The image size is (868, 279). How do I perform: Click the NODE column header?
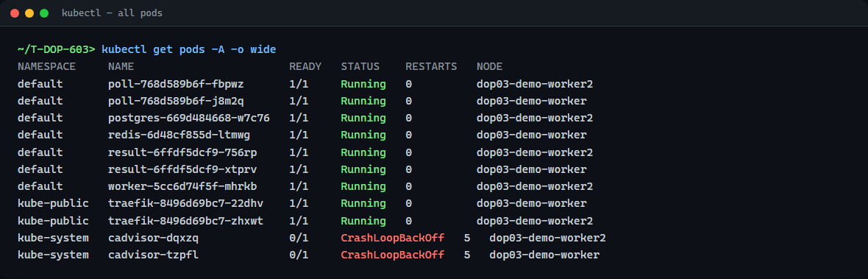(489, 67)
